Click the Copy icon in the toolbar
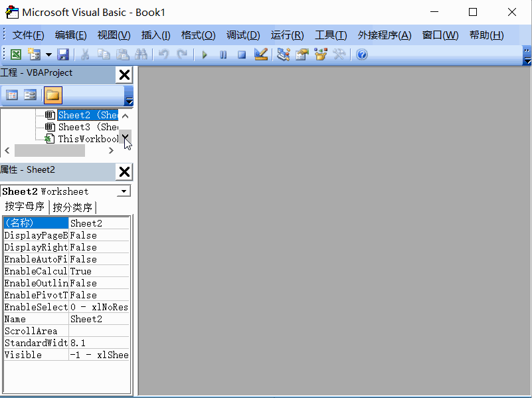 pos(104,54)
